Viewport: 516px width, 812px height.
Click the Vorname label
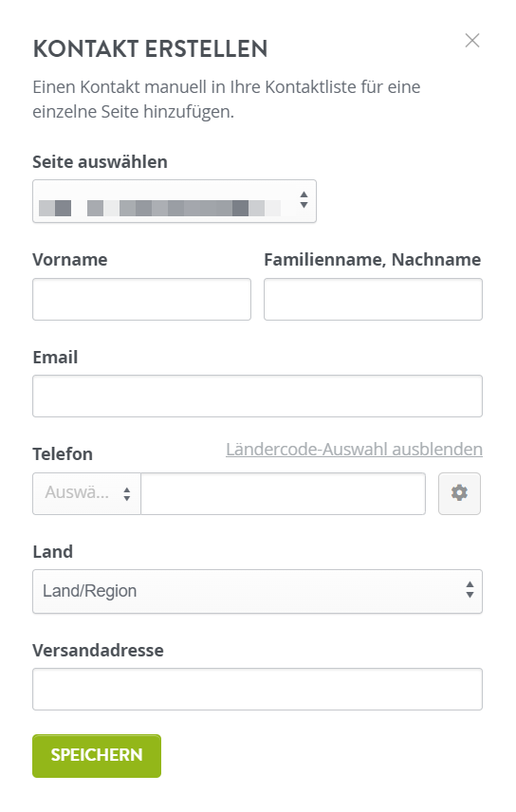pyautogui.click(x=70, y=260)
